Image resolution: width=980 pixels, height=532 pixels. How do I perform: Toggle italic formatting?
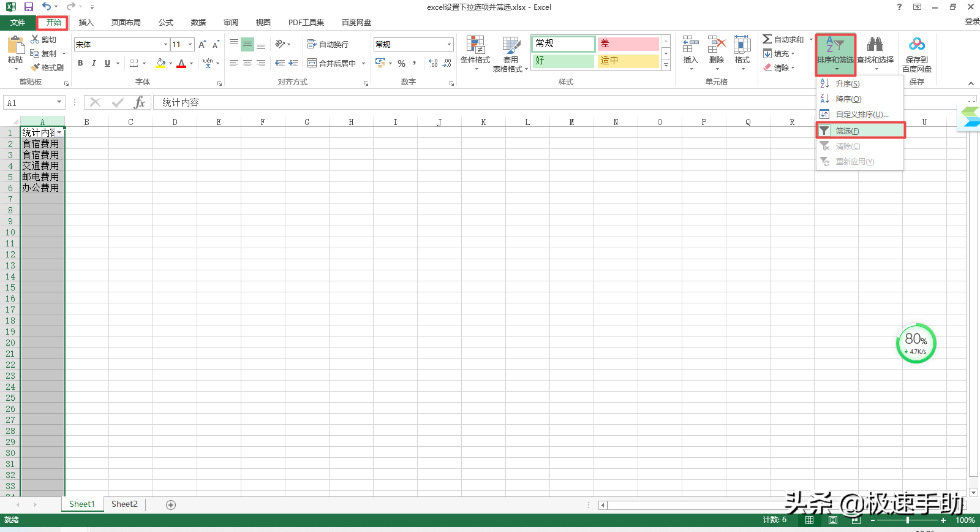pos(94,63)
